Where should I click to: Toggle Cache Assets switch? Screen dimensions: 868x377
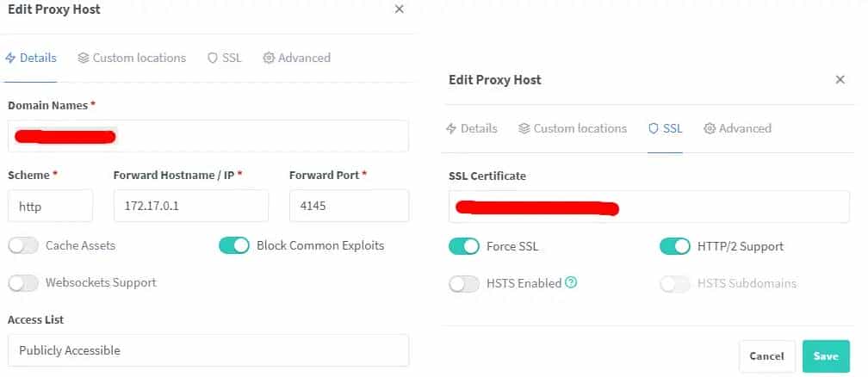pos(23,245)
